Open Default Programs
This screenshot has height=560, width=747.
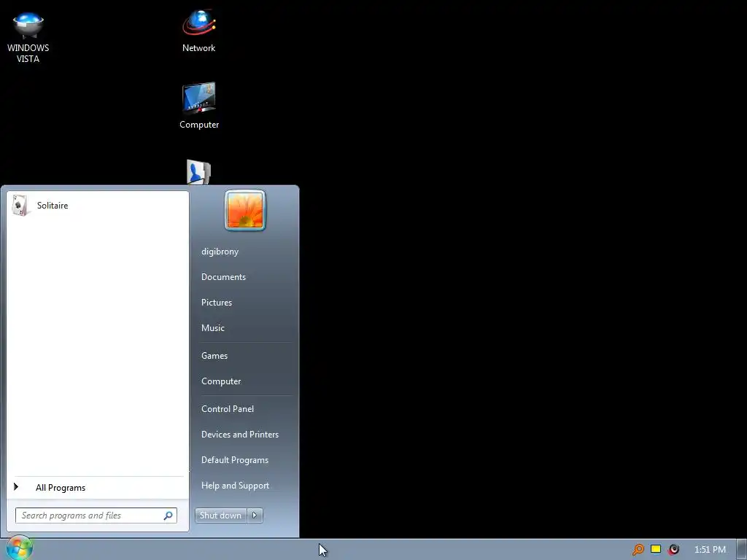pyautogui.click(x=234, y=461)
